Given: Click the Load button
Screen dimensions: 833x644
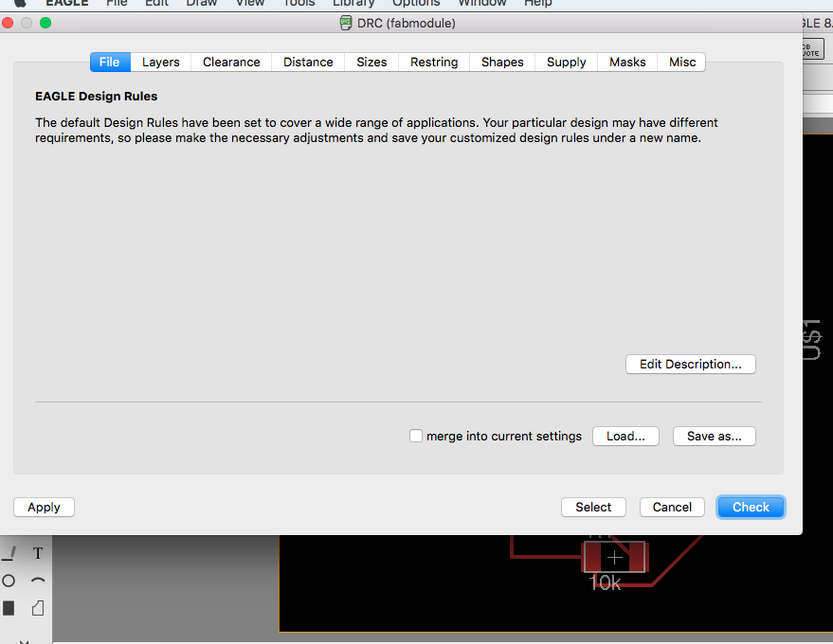Looking at the screenshot, I should (x=625, y=437).
